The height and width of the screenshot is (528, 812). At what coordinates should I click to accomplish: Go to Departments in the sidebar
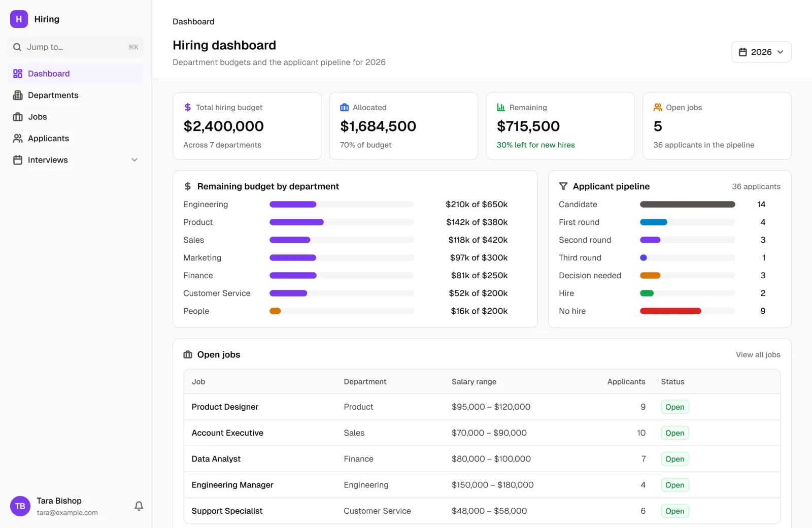[76, 95]
